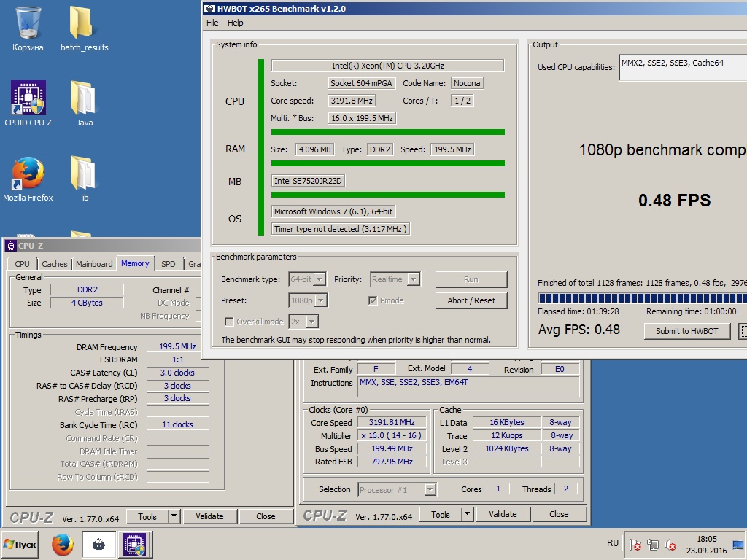
Task: Open clock showing 18:05 23.09.2016
Action: click(x=706, y=544)
